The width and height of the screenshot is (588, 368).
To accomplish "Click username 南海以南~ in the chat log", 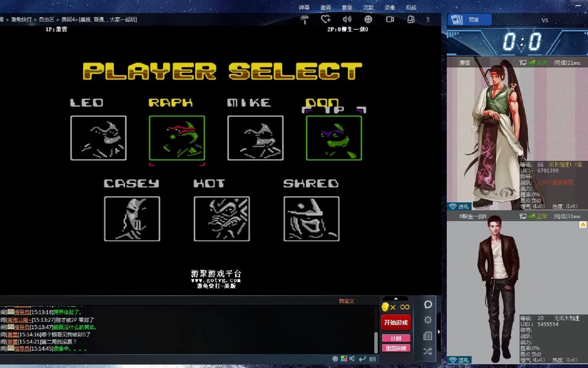I will 19,320.
